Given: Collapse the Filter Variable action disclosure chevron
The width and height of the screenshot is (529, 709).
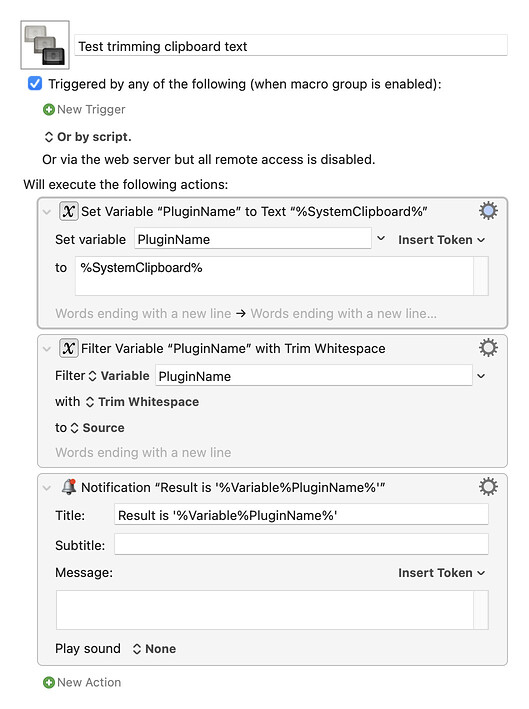Looking at the screenshot, I should click(x=47, y=349).
